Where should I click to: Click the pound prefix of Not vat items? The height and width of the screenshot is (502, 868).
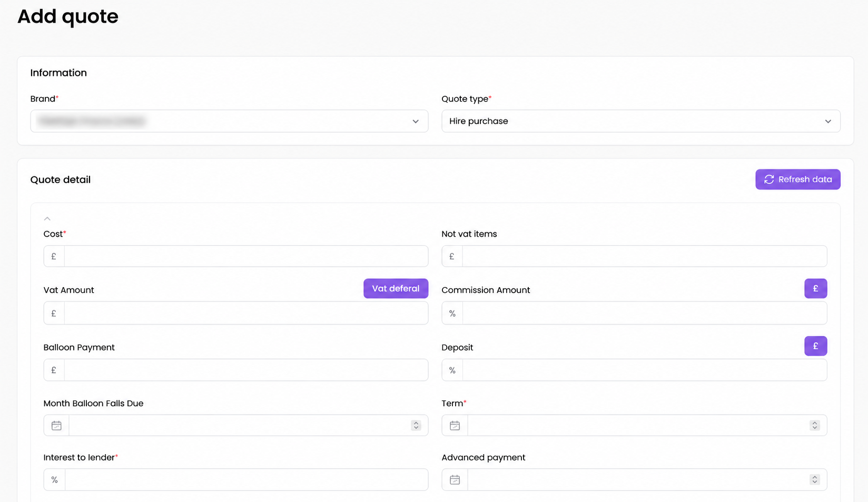[452, 256]
